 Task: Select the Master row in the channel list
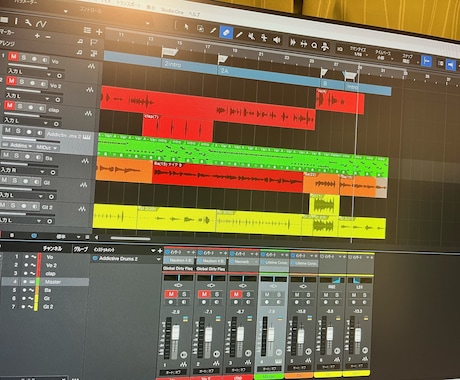45,282
